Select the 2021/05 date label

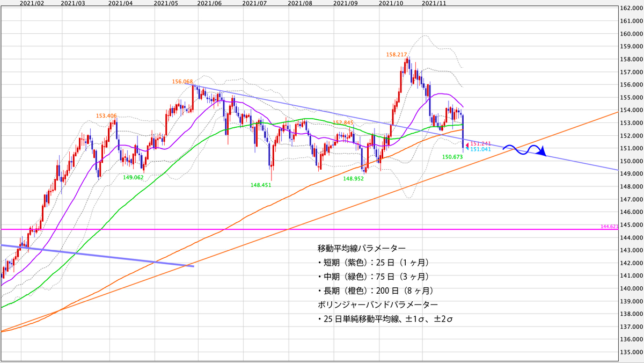165,3
